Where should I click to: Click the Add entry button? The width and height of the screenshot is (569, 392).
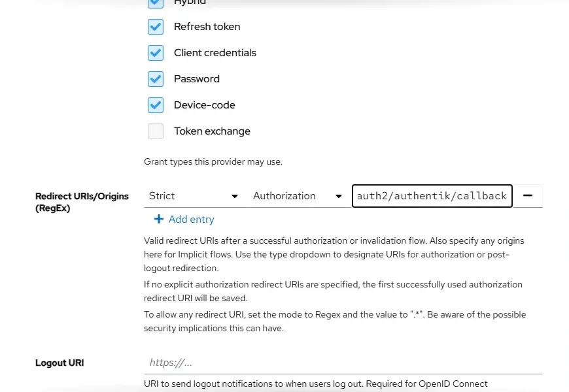[184, 220]
